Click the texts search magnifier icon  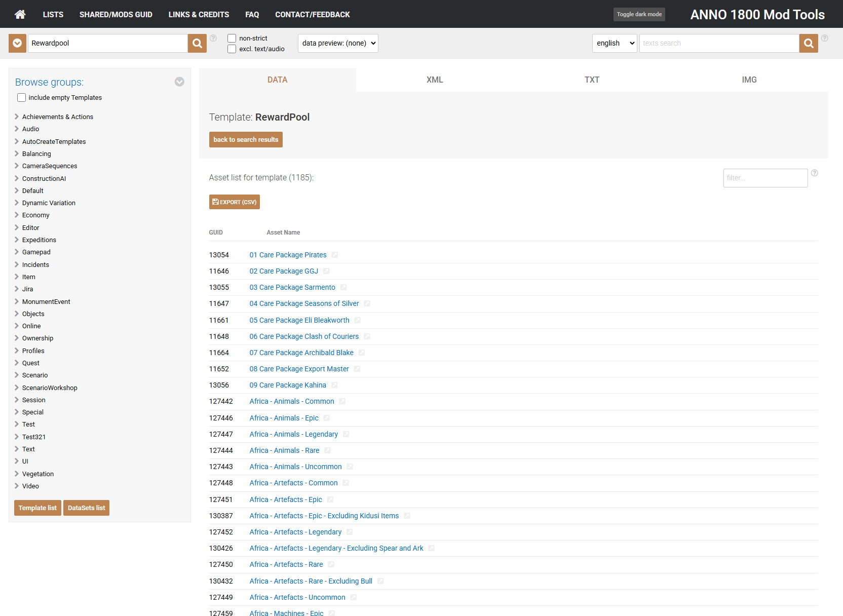pyautogui.click(x=808, y=43)
